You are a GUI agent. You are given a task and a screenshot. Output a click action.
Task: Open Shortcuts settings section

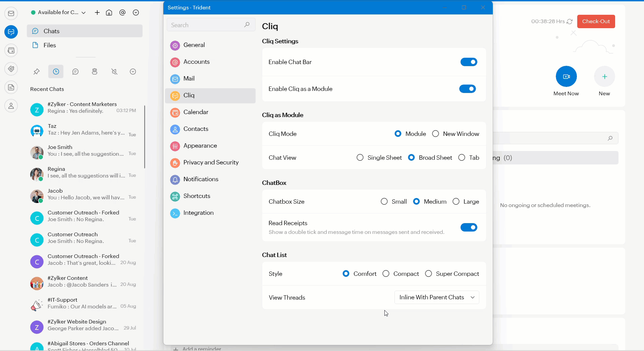coord(210,196)
